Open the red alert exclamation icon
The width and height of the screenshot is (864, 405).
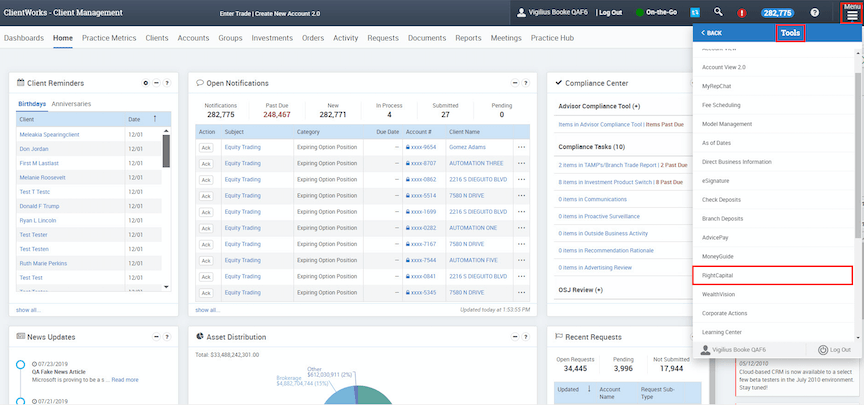[742, 13]
